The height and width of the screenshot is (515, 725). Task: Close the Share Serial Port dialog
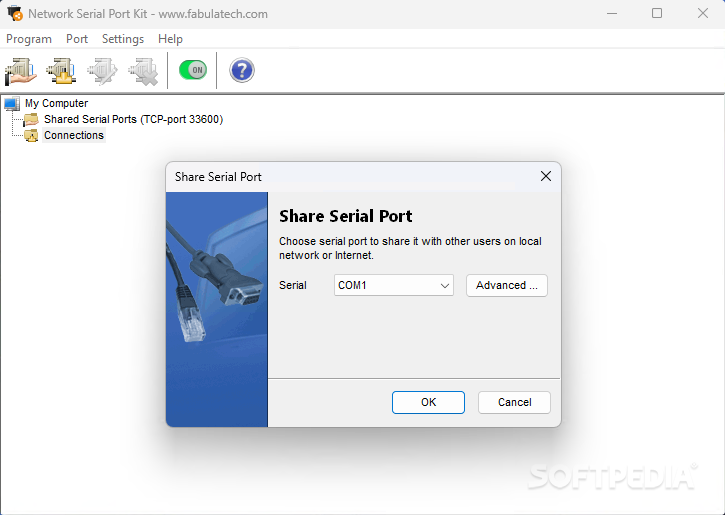click(x=546, y=176)
